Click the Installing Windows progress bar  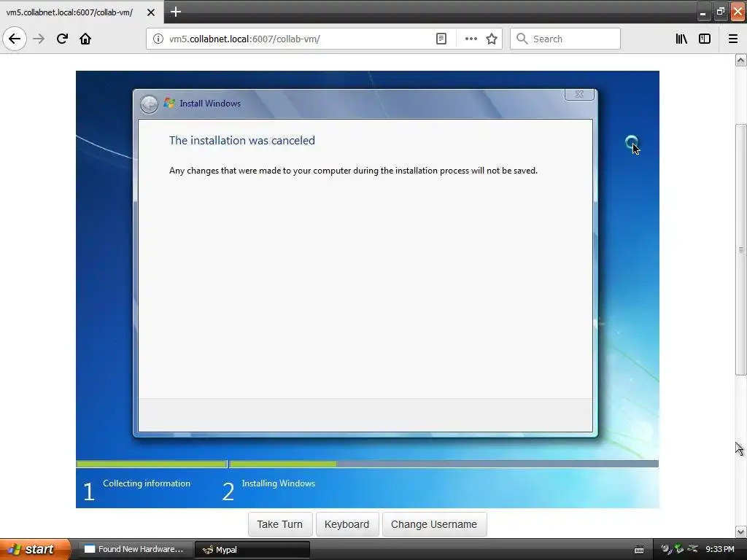(444, 464)
